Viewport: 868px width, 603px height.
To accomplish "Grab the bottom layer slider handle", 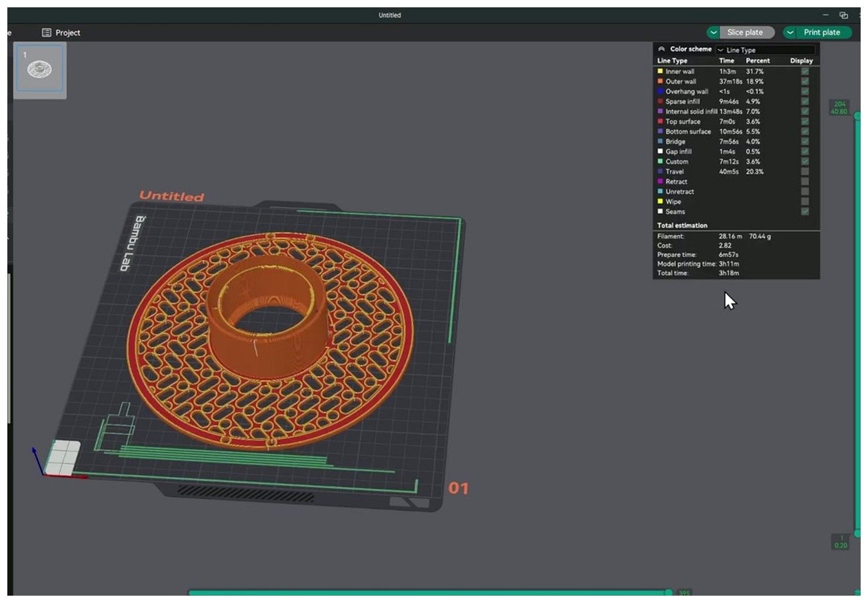I will click(x=858, y=534).
